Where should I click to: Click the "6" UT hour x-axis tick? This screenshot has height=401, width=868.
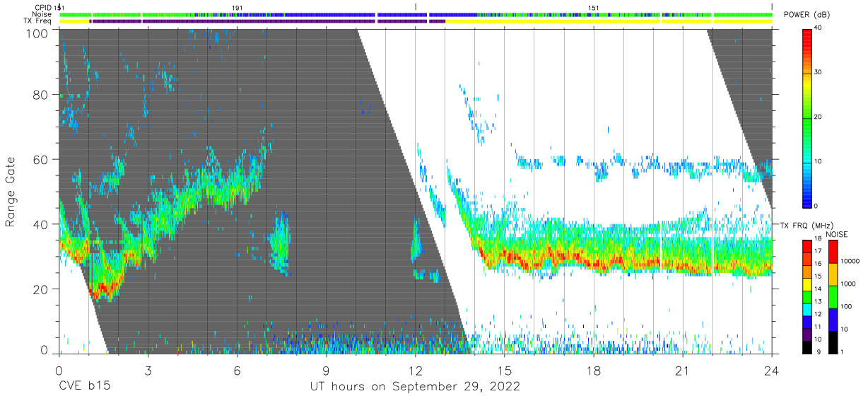[237, 371]
